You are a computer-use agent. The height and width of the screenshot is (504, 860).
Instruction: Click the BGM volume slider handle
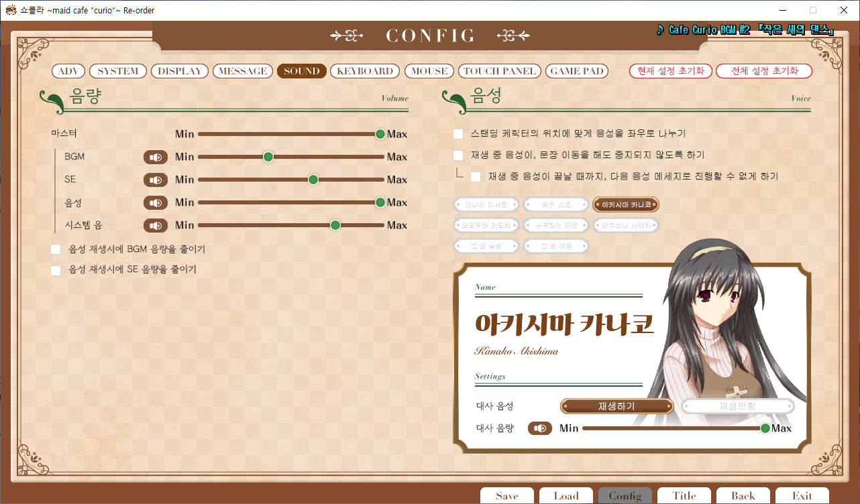tap(268, 157)
